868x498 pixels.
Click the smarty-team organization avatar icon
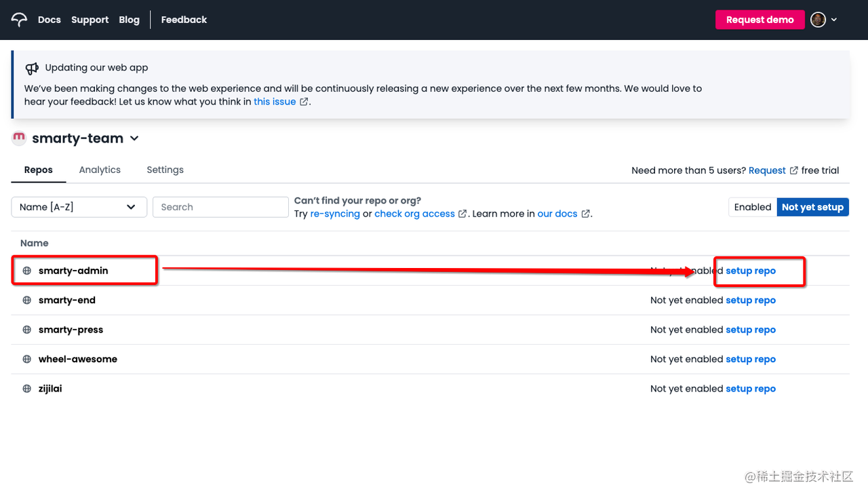[x=19, y=138]
